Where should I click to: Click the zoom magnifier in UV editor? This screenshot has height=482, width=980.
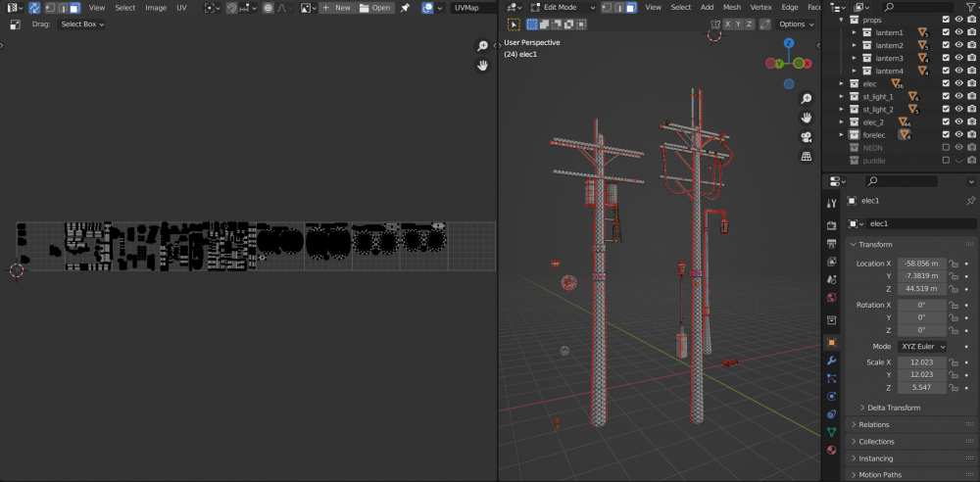tap(482, 46)
